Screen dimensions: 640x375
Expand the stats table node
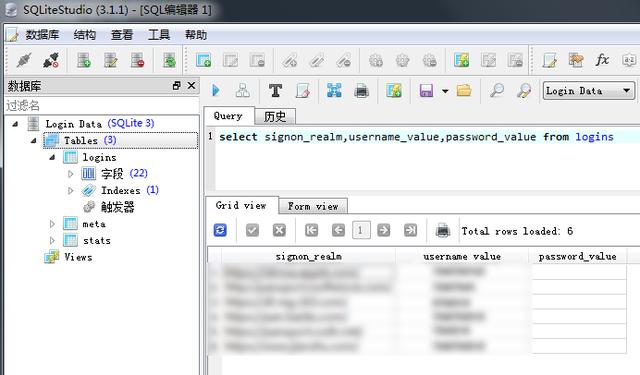(x=52, y=240)
